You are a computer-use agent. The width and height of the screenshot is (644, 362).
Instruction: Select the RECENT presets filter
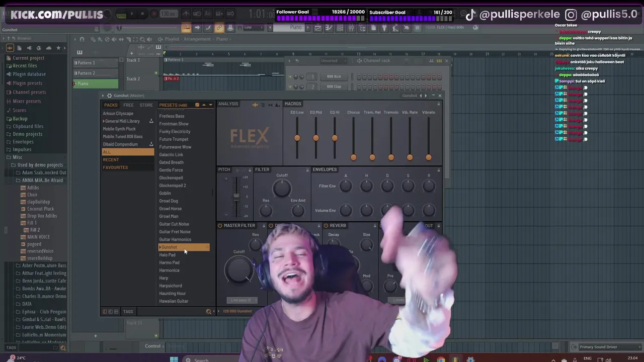pyautogui.click(x=128, y=160)
